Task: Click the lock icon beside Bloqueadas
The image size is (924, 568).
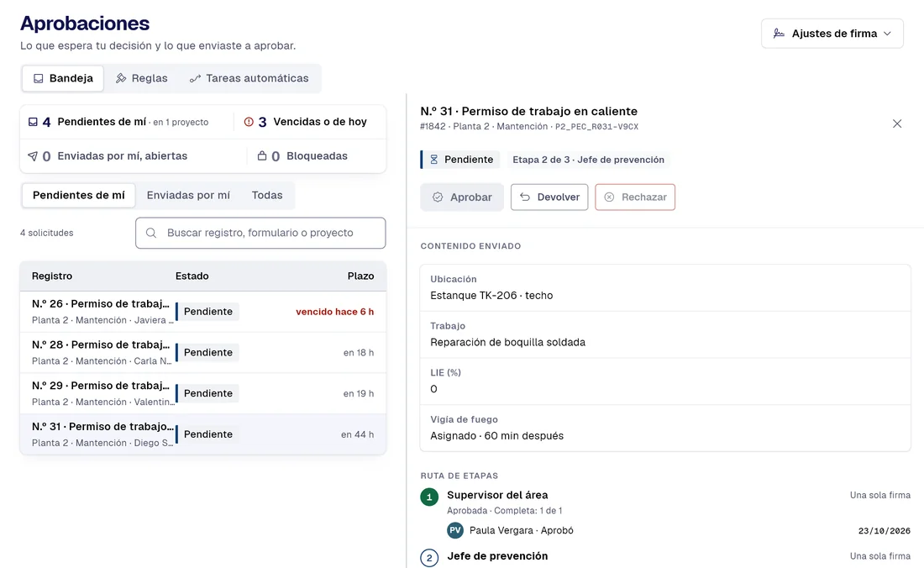Action: 262,155
